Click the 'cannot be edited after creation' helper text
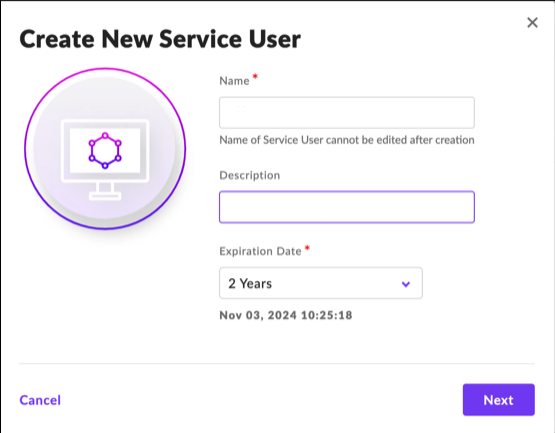Image resolution: width=555 pixels, height=433 pixels. pyautogui.click(x=400, y=140)
